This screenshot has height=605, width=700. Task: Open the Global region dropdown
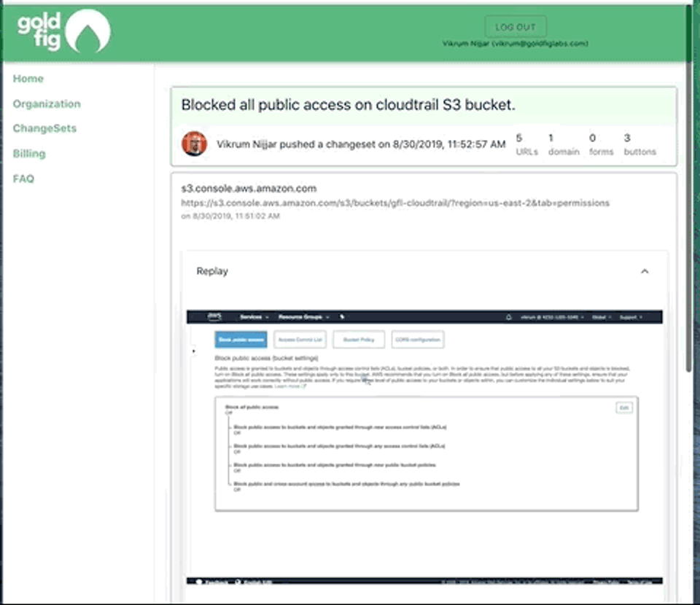coord(602,317)
